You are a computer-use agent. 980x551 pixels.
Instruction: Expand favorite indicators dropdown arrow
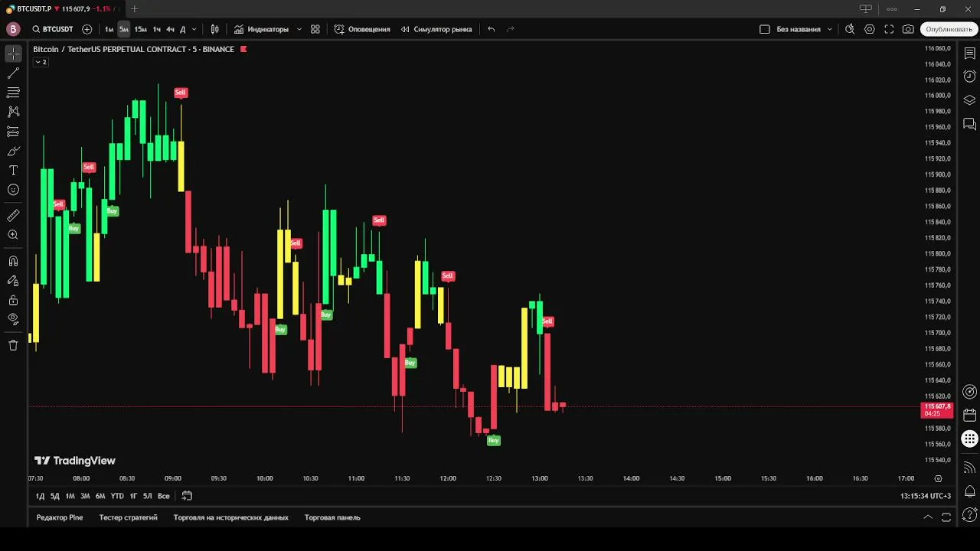(298, 29)
